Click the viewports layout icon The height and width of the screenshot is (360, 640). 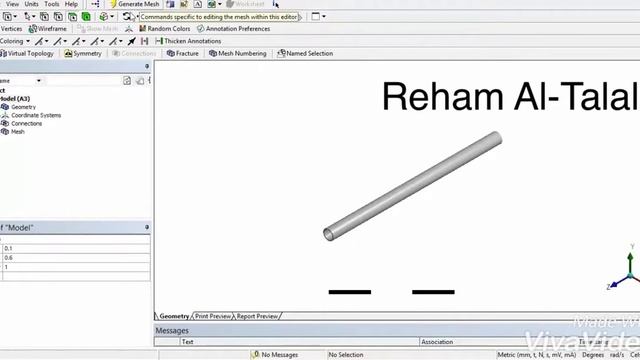(x=316, y=17)
